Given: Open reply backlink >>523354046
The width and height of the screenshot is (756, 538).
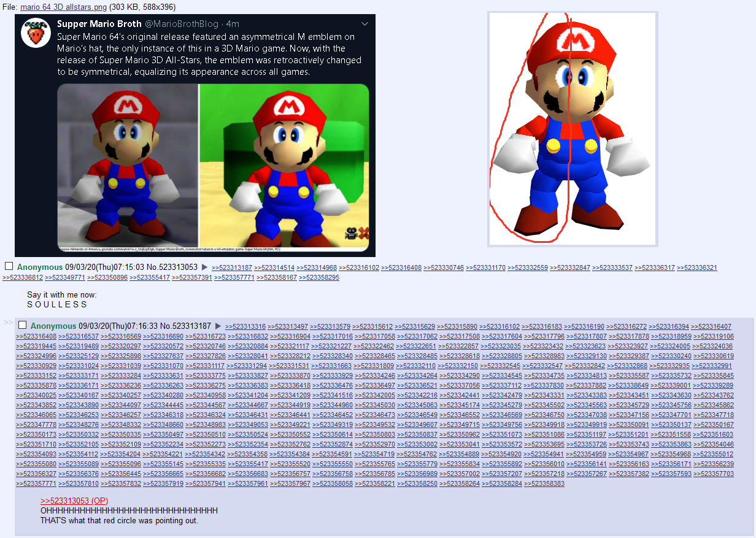Looking at the screenshot, I should (714, 444).
